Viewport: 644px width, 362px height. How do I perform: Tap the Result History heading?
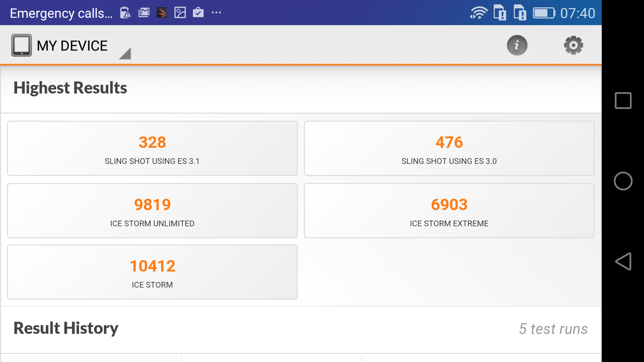pos(66,328)
